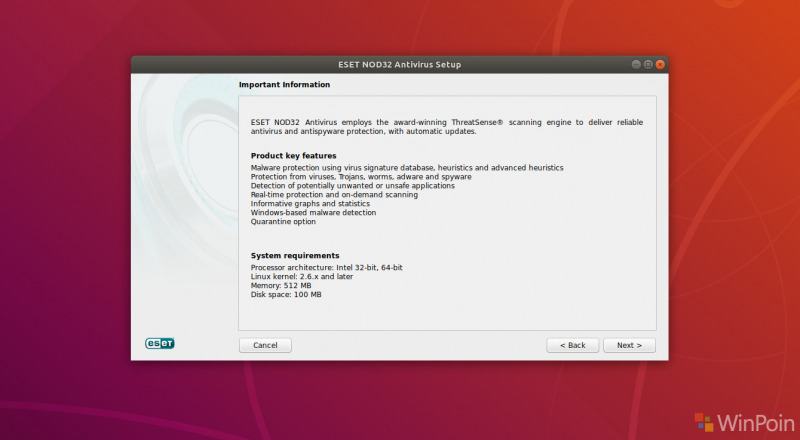Click the System requirements heading

tap(295, 256)
